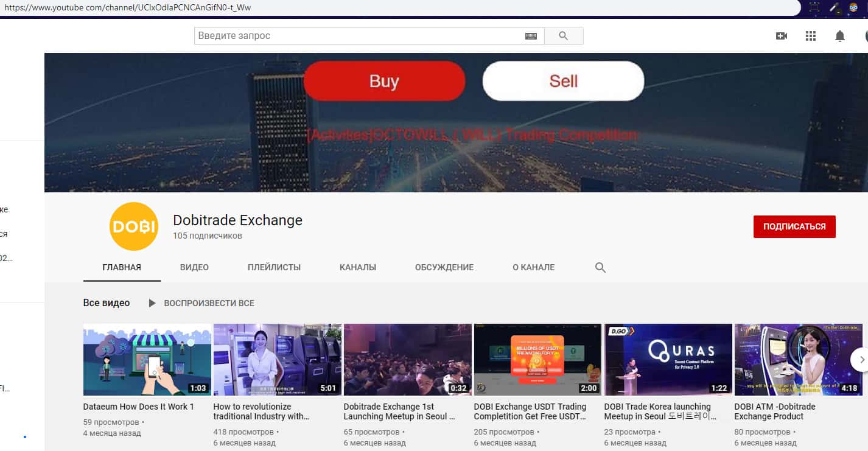Viewport: 868px width, 451px height.
Task: Open the Dataeum How Does It Work thumbnail
Action: [147, 360]
